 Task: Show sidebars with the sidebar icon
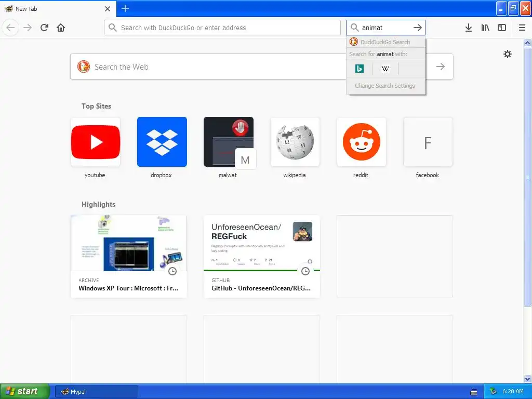tap(502, 28)
